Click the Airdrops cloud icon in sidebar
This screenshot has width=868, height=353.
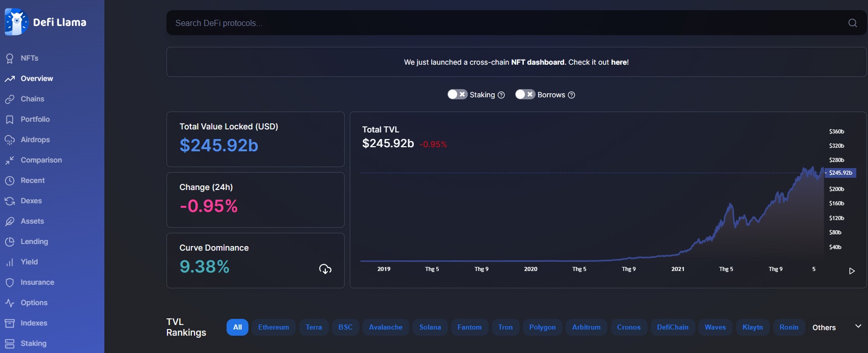[10, 140]
